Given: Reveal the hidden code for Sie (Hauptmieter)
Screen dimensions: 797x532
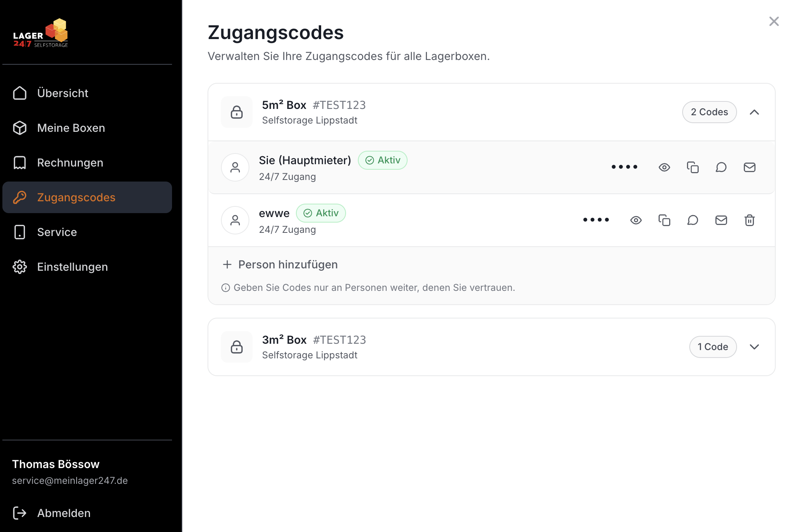Looking at the screenshot, I should click(664, 167).
